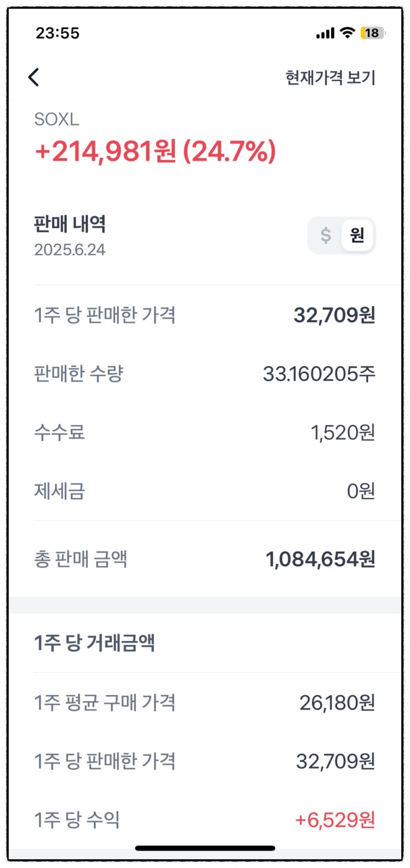Tap the 판매한 수량 row value 33.160205주
Viewport: 410px width, 868px height.
(319, 374)
